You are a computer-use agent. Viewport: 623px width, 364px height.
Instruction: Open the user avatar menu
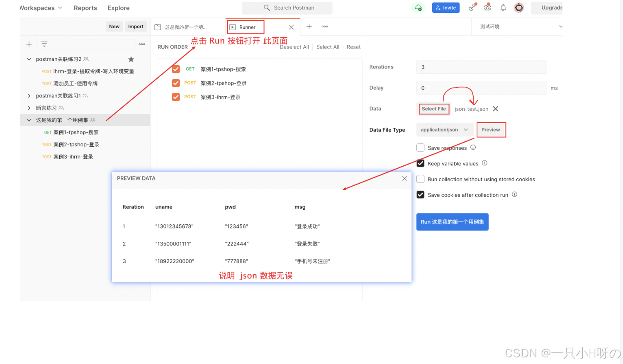coord(519,7)
